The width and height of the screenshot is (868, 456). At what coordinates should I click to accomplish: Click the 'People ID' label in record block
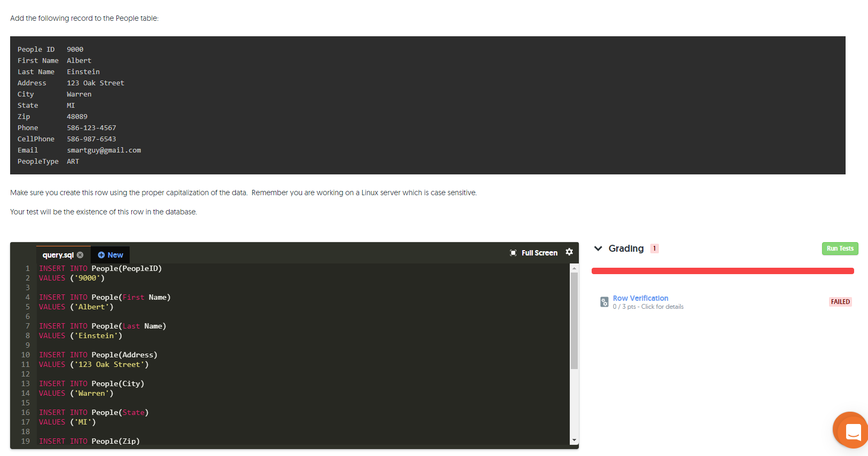point(36,50)
